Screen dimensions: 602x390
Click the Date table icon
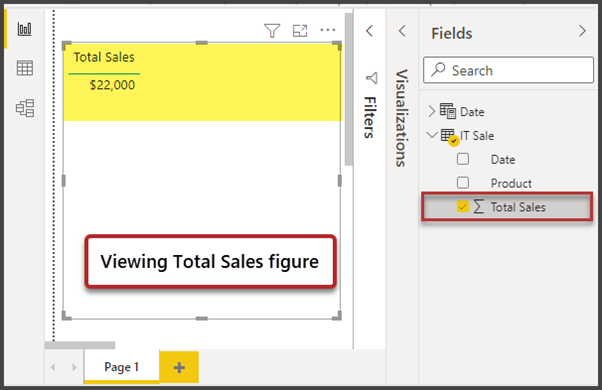coord(447,111)
